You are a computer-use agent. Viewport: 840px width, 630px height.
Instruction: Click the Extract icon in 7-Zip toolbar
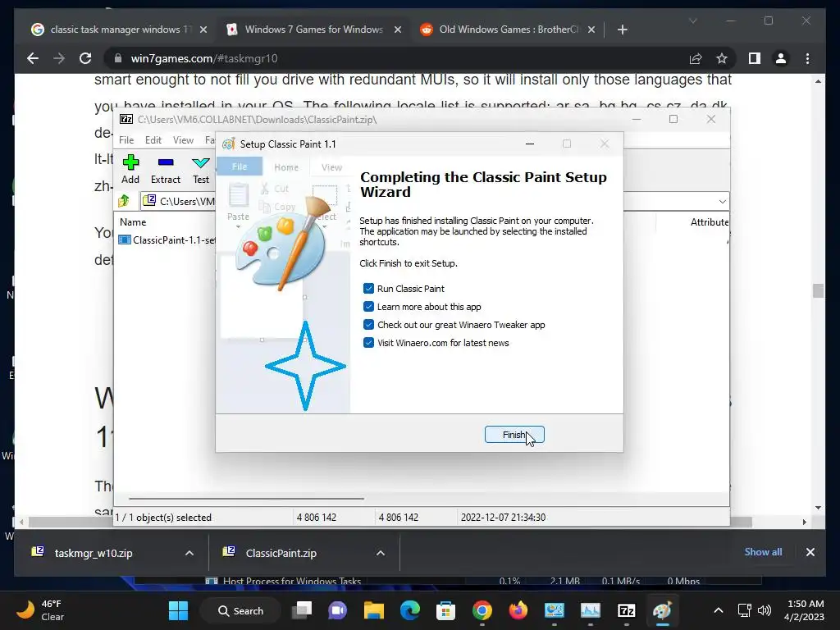(166, 169)
